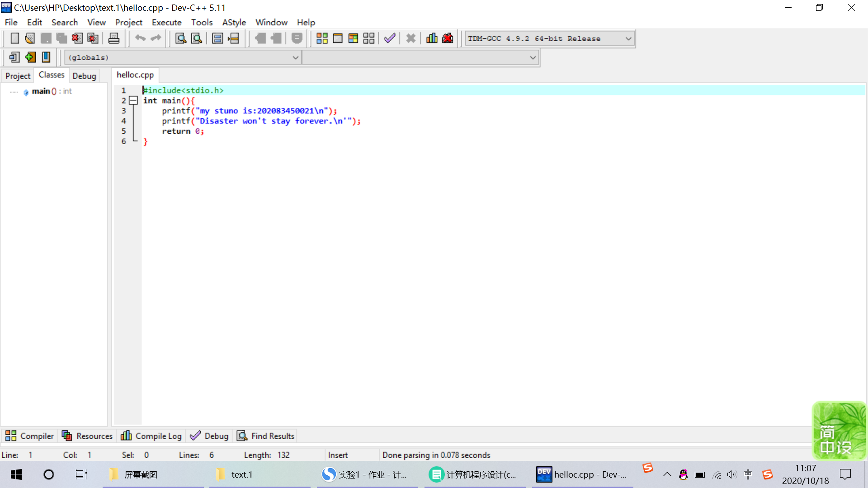The width and height of the screenshot is (868, 488).
Task: Click the Compile toolbar icon
Action: 322,38
